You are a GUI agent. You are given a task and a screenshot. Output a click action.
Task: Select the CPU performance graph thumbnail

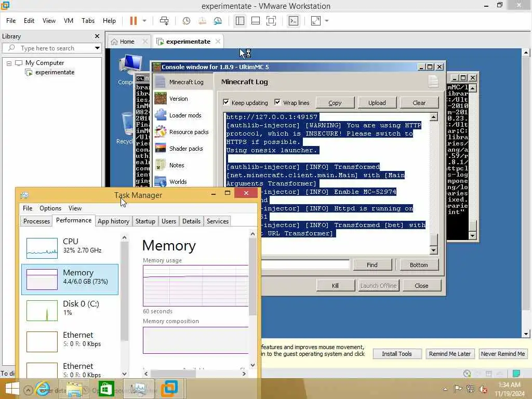point(42,248)
